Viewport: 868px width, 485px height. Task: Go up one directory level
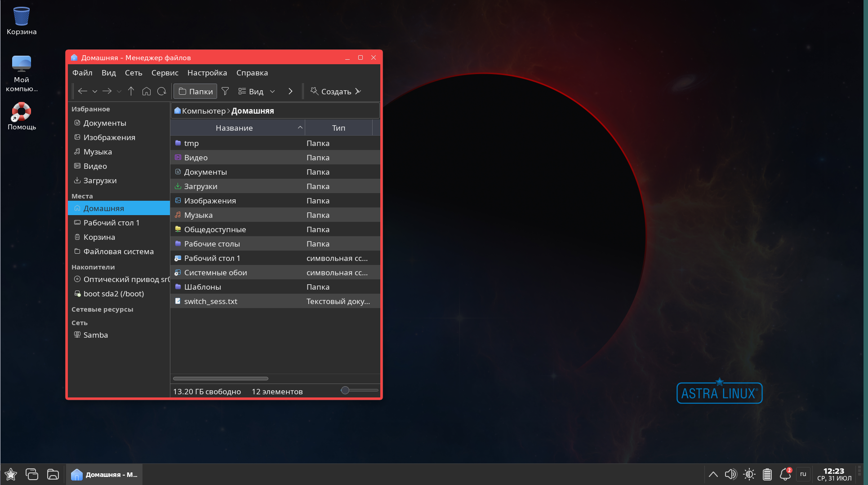tap(131, 91)
